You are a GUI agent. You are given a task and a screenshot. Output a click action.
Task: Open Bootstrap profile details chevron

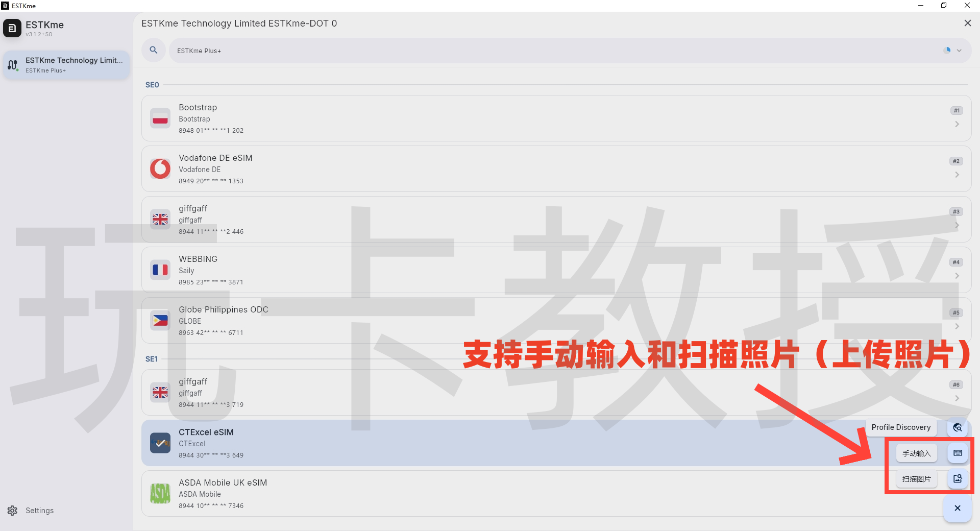(957, 124)
